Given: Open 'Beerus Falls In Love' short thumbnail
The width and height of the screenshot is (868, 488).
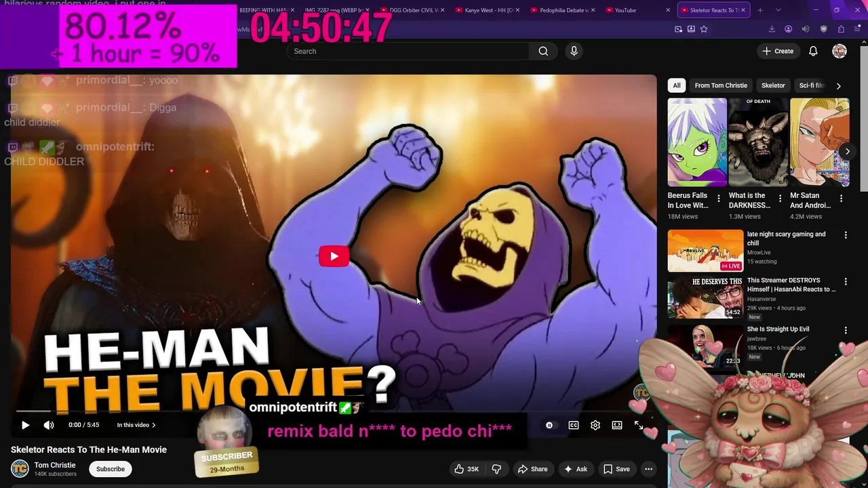Looking at the screenshot, I should click(697, 142).
